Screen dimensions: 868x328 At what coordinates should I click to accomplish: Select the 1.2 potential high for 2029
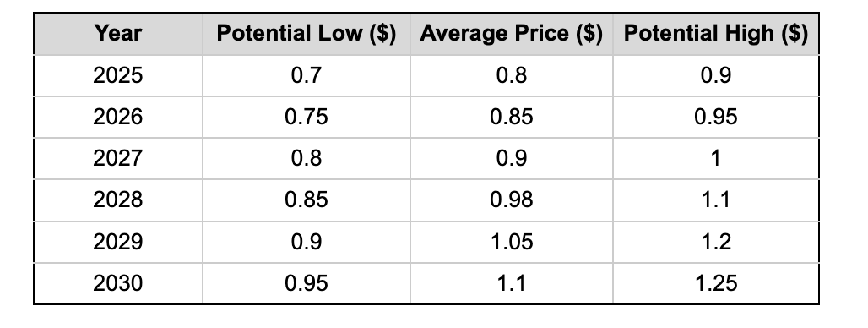pos(716,242)
